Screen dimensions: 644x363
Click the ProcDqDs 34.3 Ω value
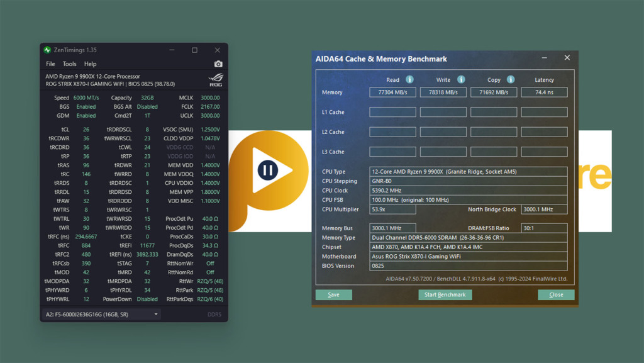click(x=210, y=245)
